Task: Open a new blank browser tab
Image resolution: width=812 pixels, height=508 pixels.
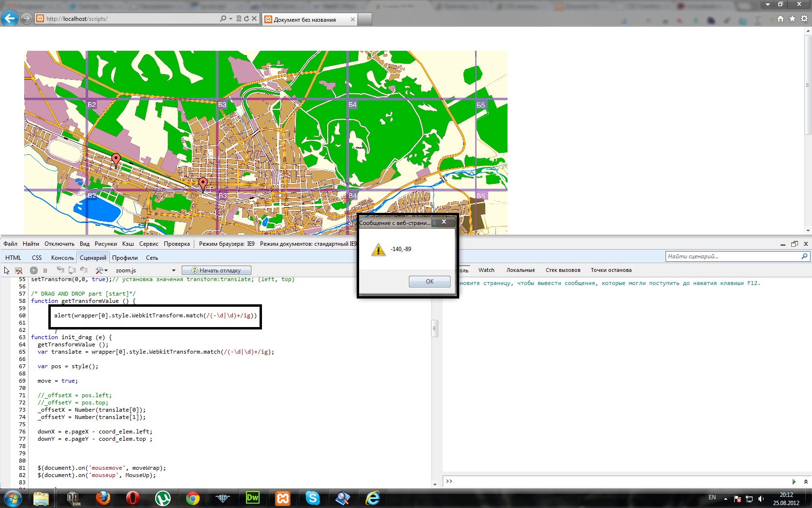Action: [x=365, y=19]
